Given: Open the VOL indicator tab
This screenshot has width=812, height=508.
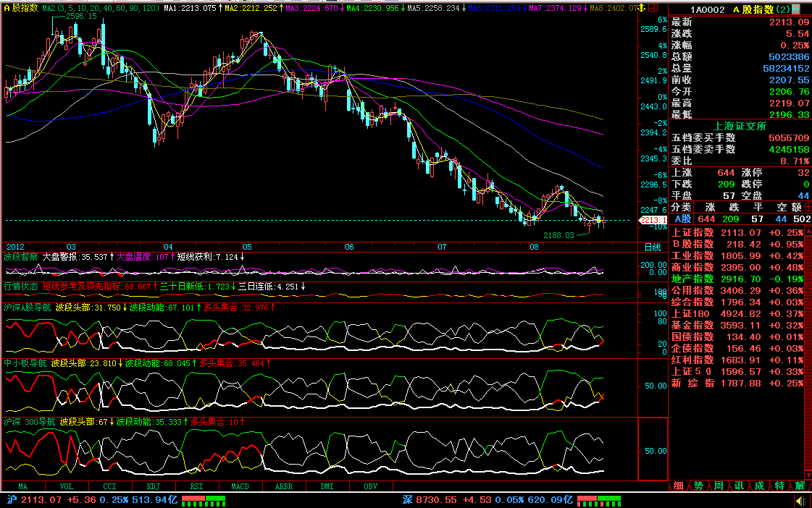Looking at the screenshot, I should 66,487.
